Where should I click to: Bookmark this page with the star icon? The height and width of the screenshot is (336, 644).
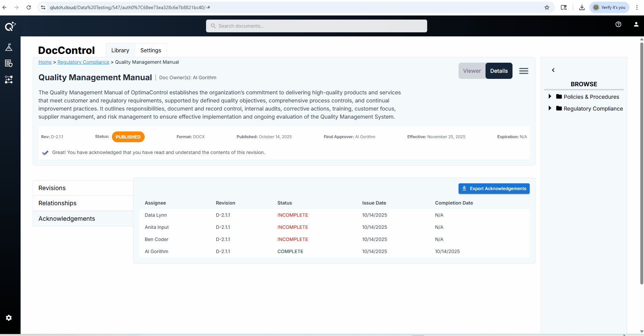(547, 7)
